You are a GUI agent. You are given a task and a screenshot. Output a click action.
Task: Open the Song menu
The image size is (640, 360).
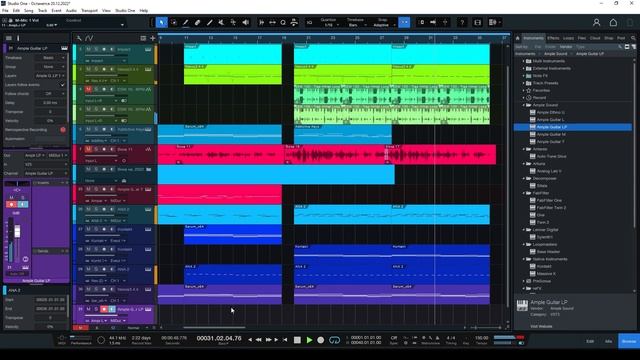(x=29, y=10)
